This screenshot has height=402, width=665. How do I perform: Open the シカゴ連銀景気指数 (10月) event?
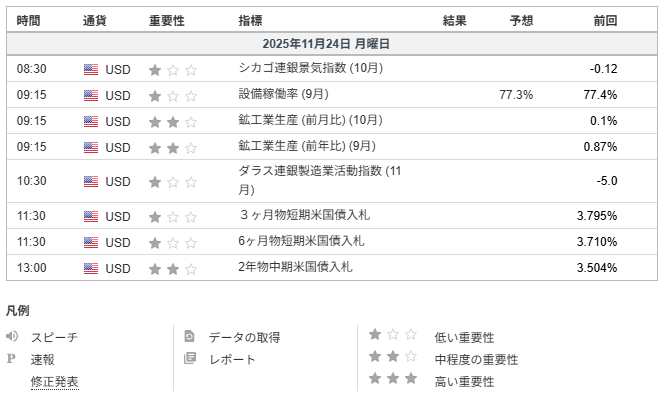[x=311, y=69]
